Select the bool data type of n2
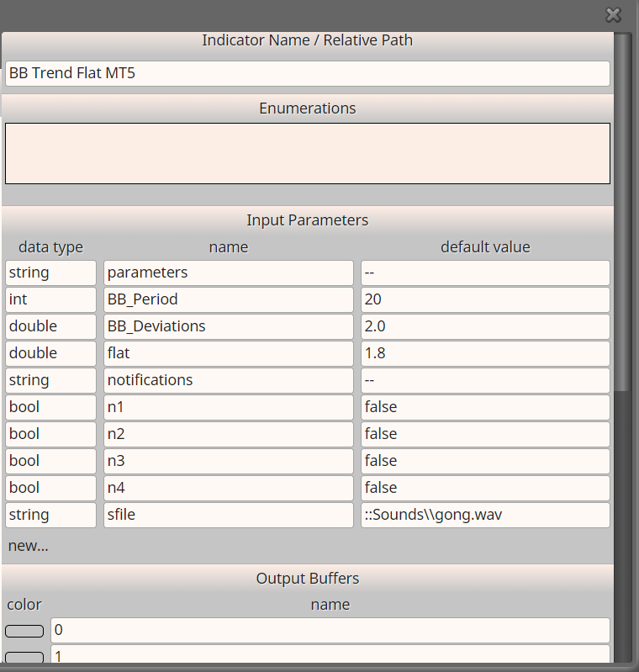This screenshot has width=639, height=672. tap(50, 435)
